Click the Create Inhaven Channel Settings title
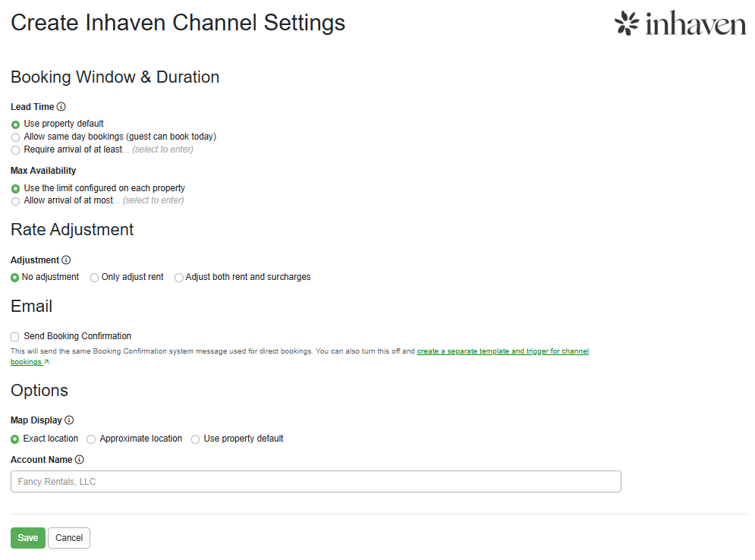Screen dimensions: 755x560 [178, 23]
